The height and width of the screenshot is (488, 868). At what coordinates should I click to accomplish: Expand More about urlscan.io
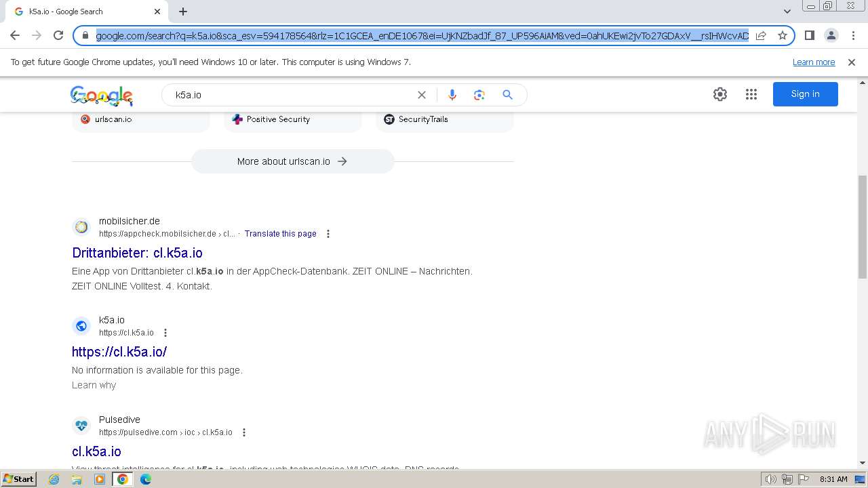(292, 161)
